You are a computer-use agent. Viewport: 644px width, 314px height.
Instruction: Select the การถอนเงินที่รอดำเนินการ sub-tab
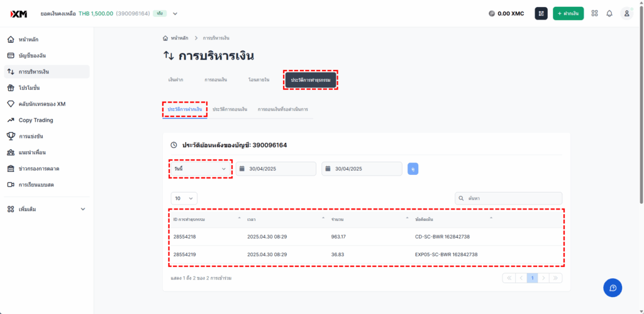click(283, 109)
